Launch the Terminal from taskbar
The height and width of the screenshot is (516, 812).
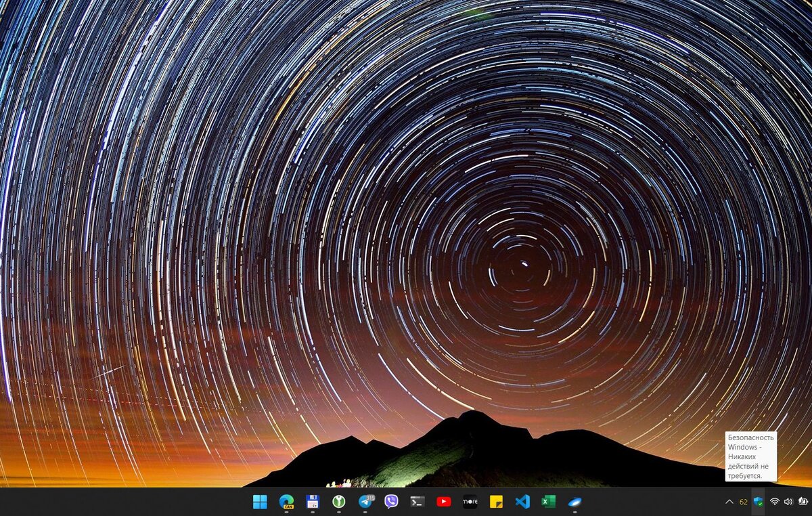[x=418, y=502]
